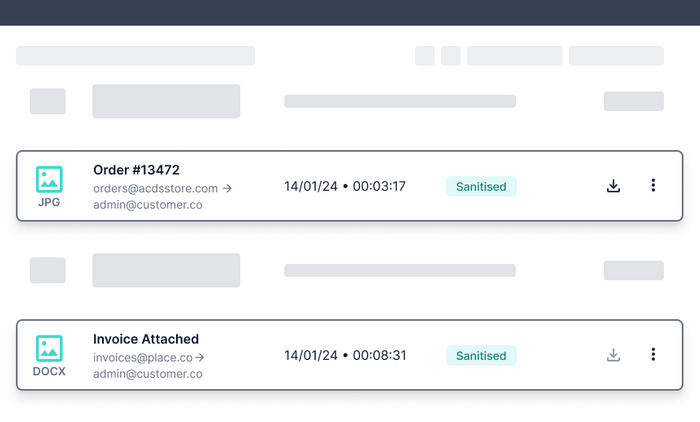Open more options for Invoice Attached
The width and height of the screenshot is (700, 422).
(653, 354)
